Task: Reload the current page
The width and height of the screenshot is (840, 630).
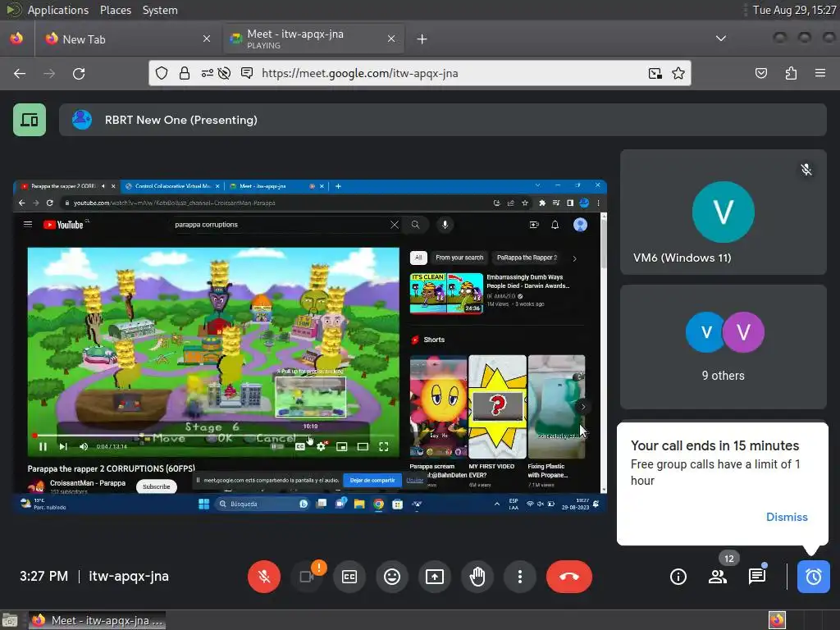Action: (79, 73)
